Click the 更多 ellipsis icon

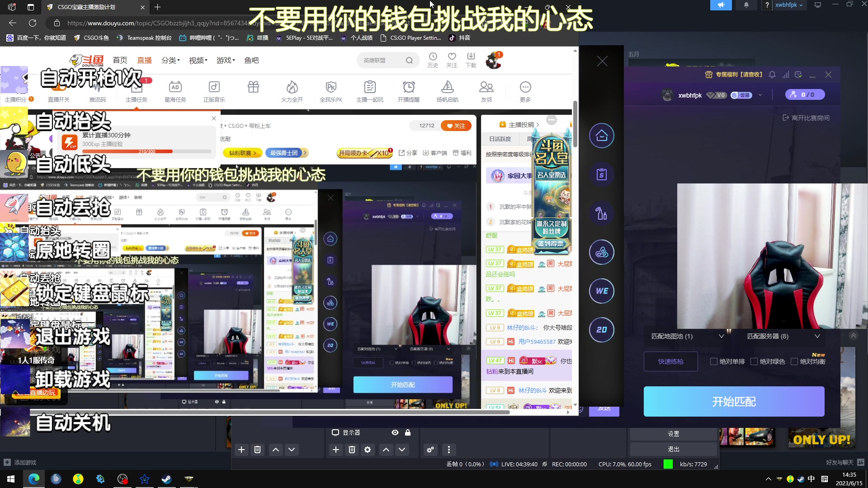click(525, 87)
